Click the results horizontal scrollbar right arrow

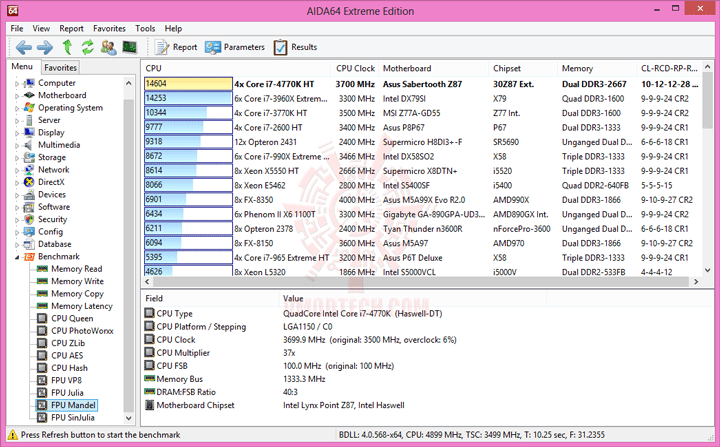coord(696,281)
